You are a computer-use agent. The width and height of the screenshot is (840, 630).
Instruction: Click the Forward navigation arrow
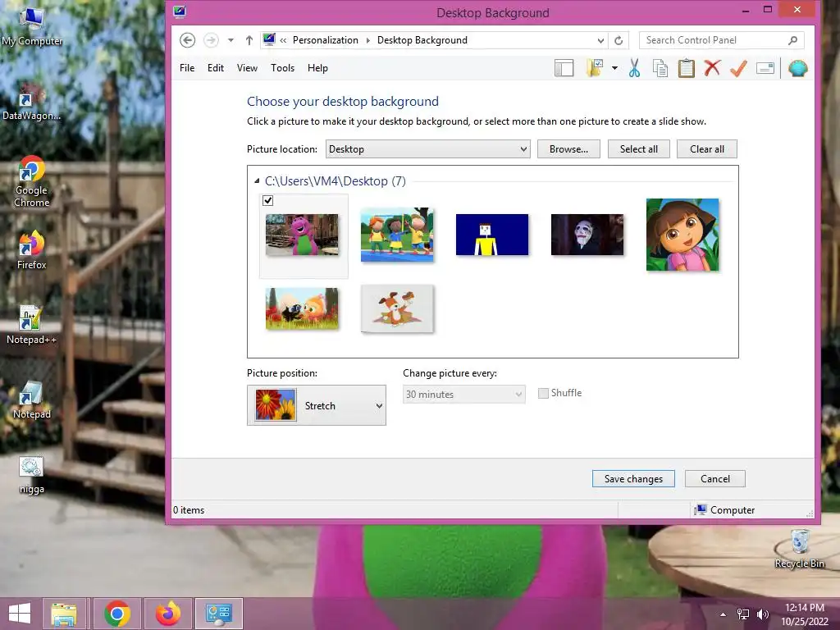pyautogui.click(x=211, y=40)
